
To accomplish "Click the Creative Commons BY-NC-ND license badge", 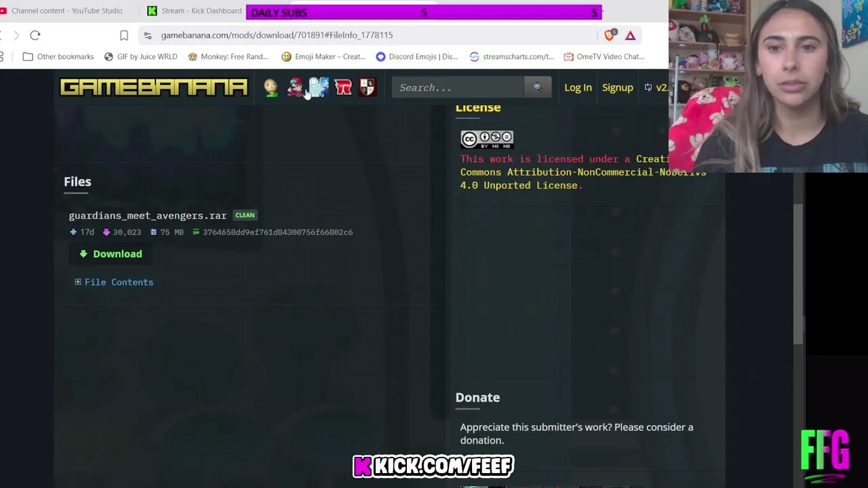I will click(x=487, y=139).
